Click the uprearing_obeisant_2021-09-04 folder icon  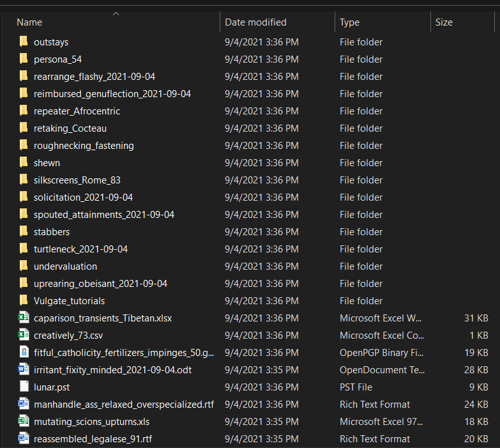pyautogui.click(x=24, y=282)
